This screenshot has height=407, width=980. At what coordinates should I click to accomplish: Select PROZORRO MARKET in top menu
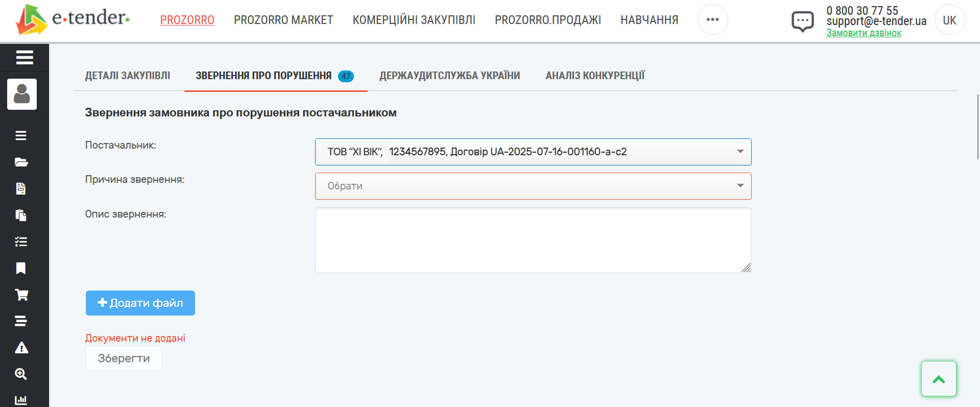[283, 20]
